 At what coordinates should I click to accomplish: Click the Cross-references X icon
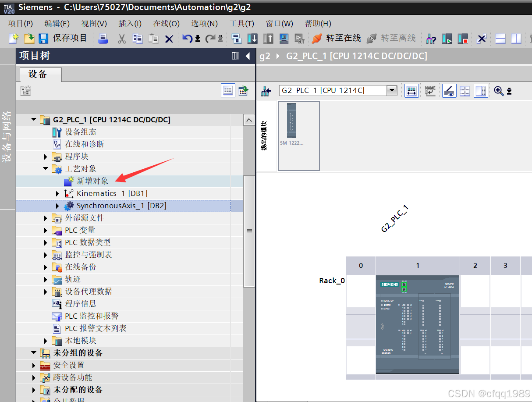(482, 39)
